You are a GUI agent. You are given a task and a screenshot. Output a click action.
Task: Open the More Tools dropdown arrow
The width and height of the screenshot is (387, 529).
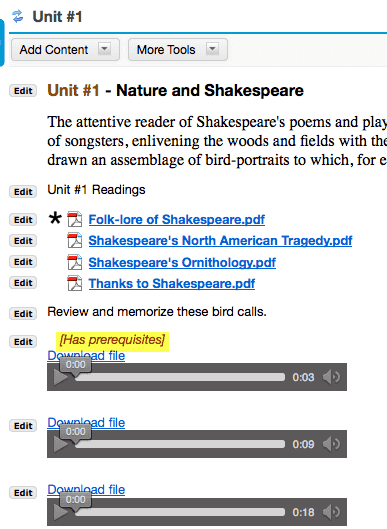[213, 49]
